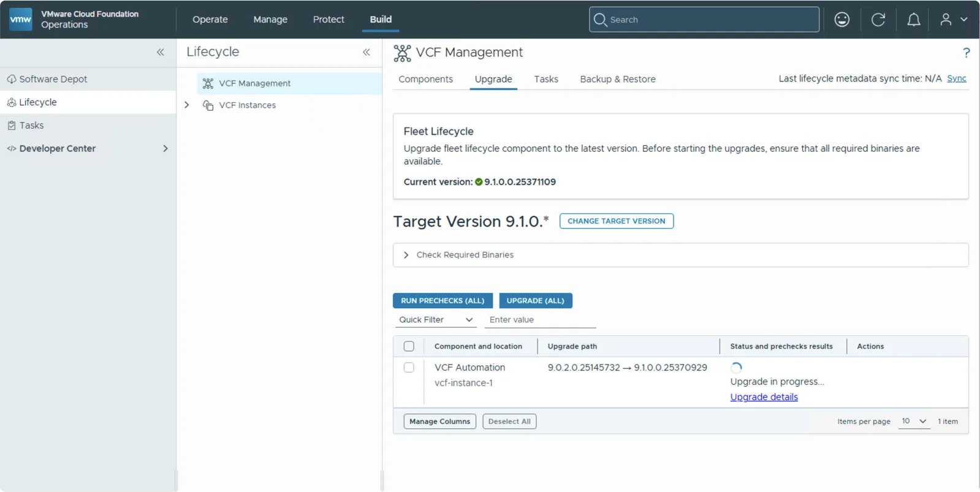Click the VCF Instances tree icon
980x492 pixels.
(x=208, y=105)
